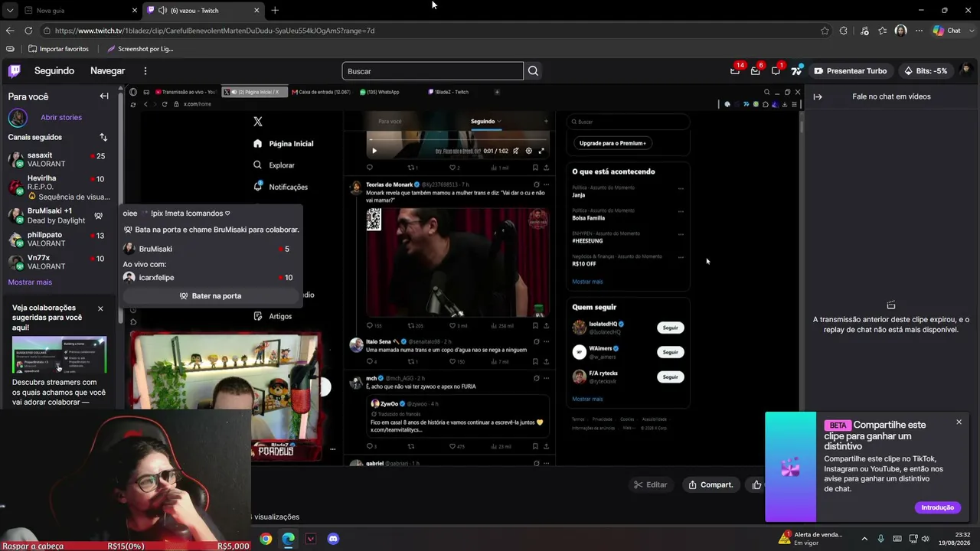Click the Twitch logo home icon
The height and width of the screenshot is (551, 980).
[x=15, y=71]
